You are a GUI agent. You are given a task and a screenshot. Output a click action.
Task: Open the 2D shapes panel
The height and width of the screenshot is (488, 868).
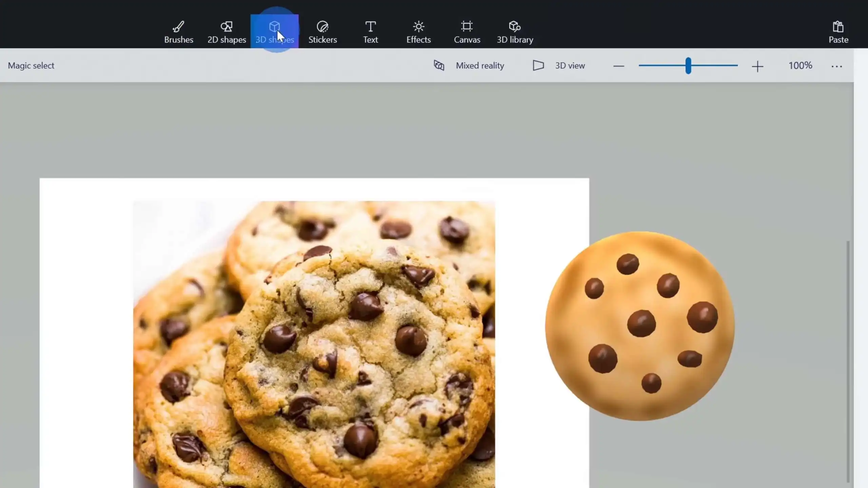pyautogui.click(x=226, y=32)
